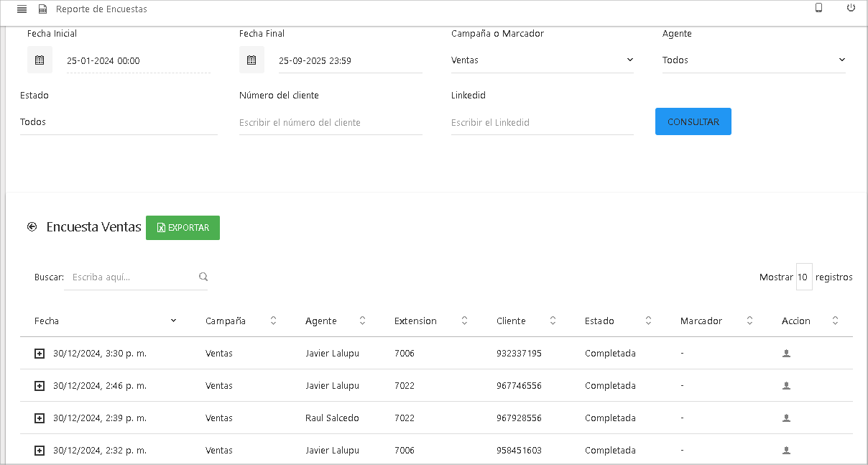868x465 pixels.
Task: Expand row for 30/12/2024, 2:46 p. m.
Action: coord(40,386)
